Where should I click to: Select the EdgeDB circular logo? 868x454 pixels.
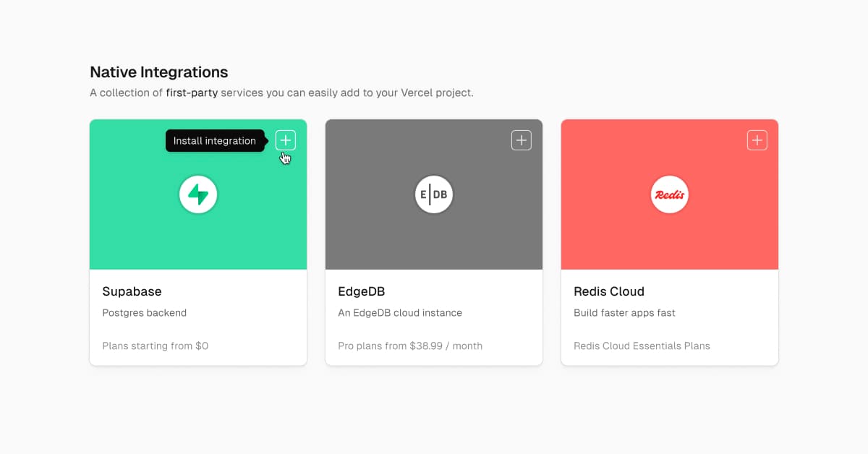[x=434, y=194]
